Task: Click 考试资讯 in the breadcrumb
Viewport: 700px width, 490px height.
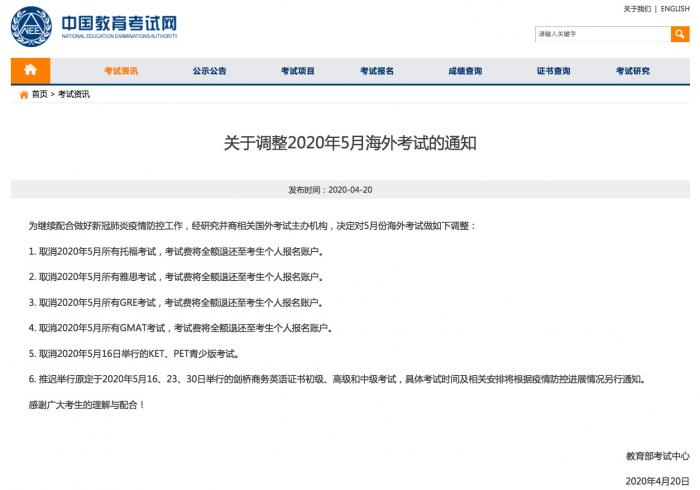Action: [74, 94]
